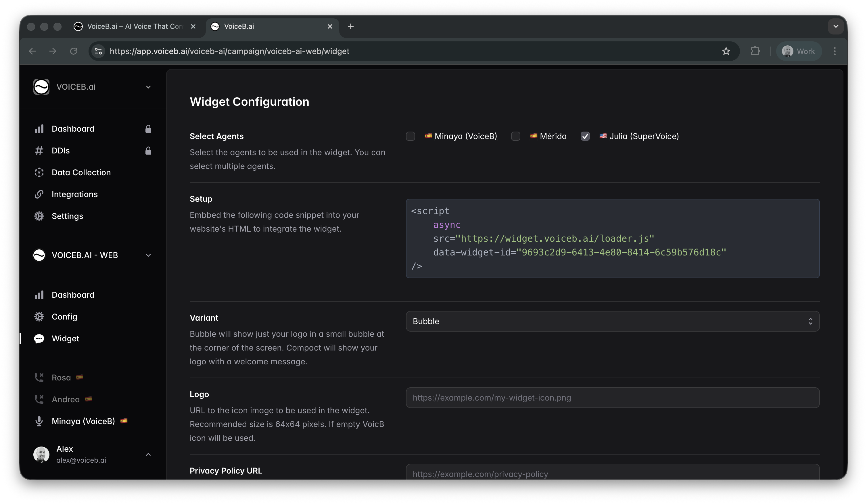Click the Julia (SuperVoice) agent link

coord(644,136)
